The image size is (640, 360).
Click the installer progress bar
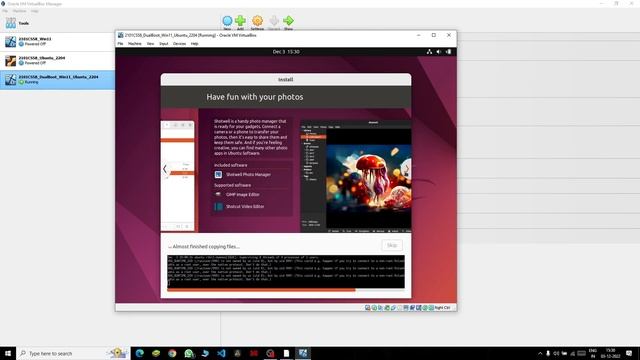point(286,290)
